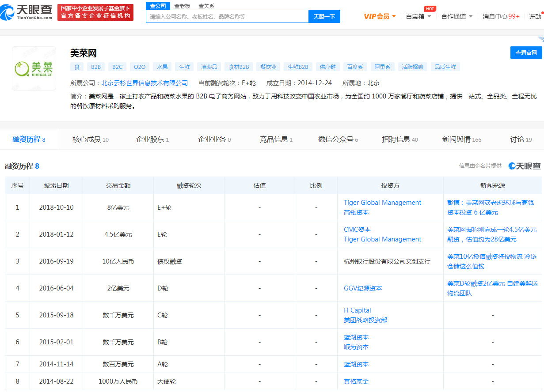Select the 食材B2B tag
544x392 pixels.
[239, 67]
